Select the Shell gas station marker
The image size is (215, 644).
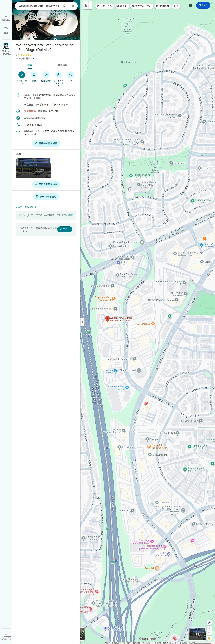point(118,262)
